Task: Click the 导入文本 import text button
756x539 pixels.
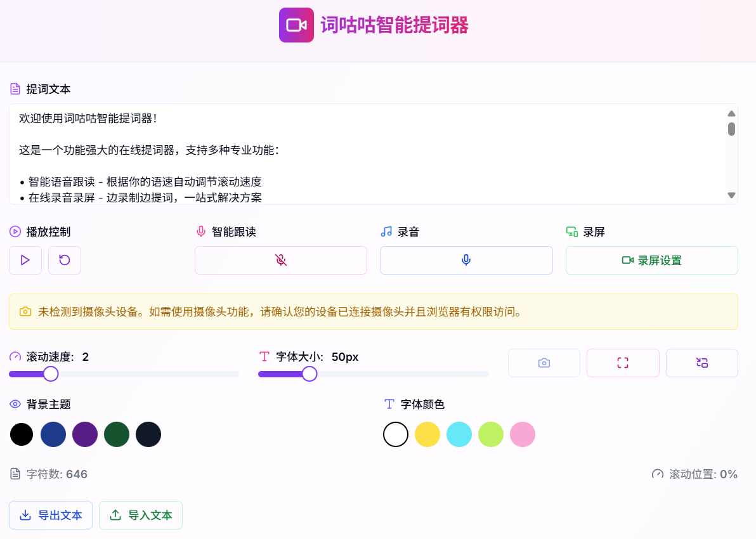Action: 141,516
